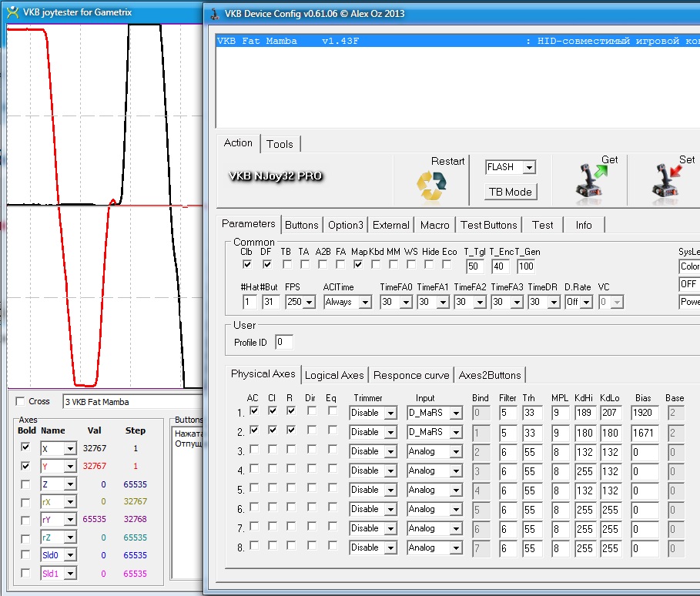The width and height of the screenshot is (700, 596).
Task: Enable the Cross checkbox in joytester
Action: pos(20,401)
